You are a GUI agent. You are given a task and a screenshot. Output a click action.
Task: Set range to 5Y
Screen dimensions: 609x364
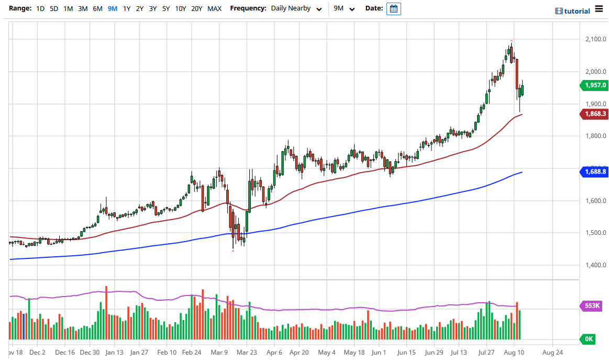(x=165, y=9)
